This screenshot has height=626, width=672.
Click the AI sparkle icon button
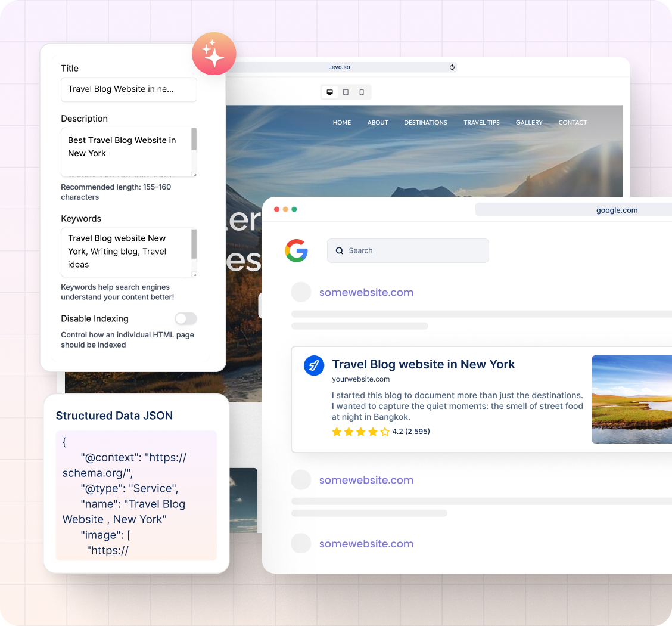click(x=214, y=54)
